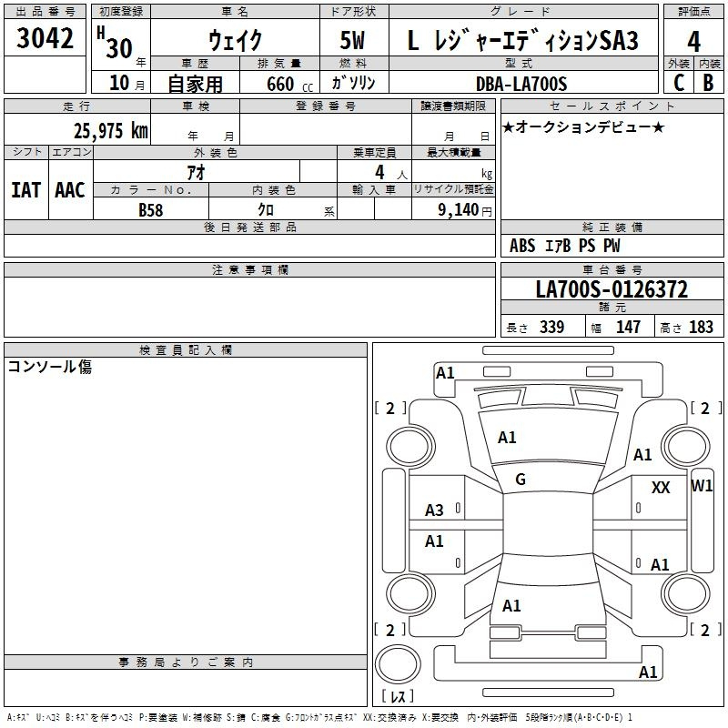
Task: Select chassis number LA700S-0126372
Action: tap(612, 289)
